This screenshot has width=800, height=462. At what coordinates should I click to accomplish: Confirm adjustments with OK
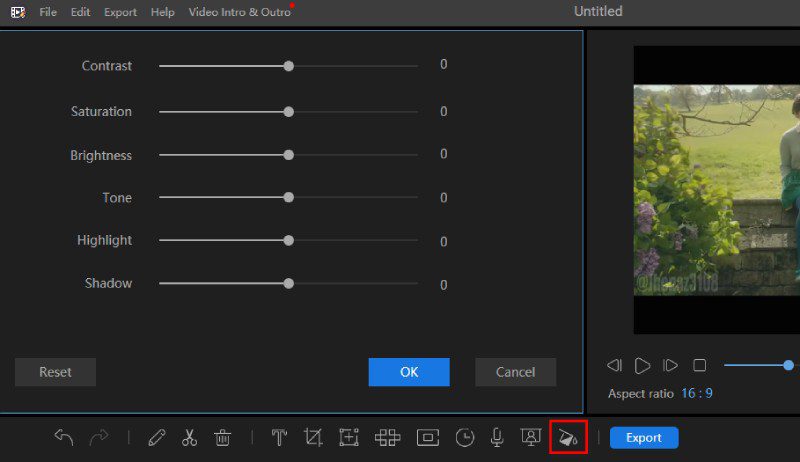point(409,372)
